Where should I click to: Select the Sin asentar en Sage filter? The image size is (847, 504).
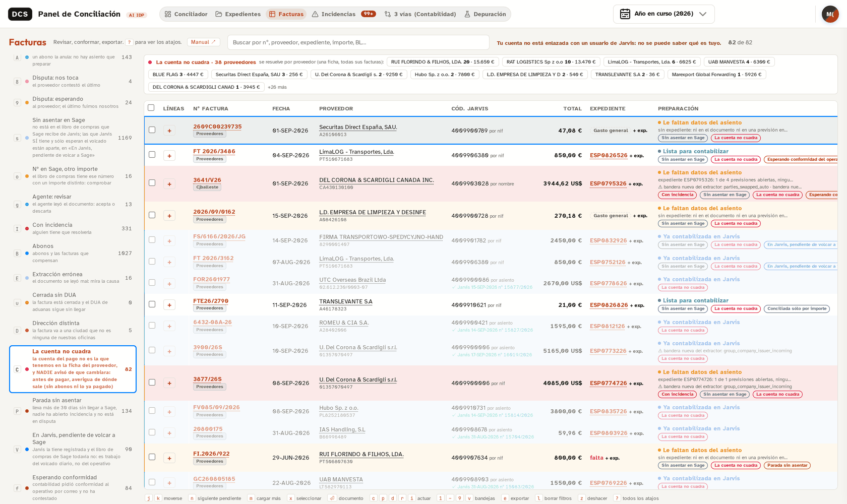pyautogui.click(x=73, y=138)
